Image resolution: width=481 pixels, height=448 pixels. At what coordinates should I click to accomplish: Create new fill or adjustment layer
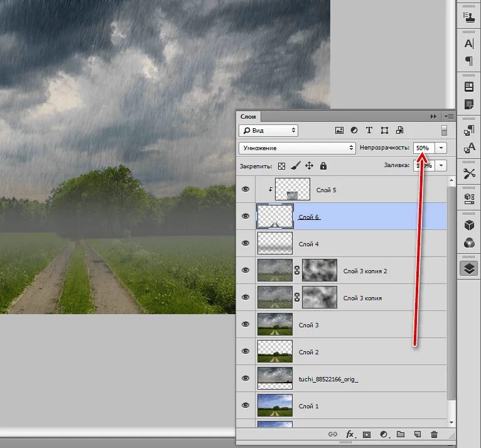coord(384,435)
